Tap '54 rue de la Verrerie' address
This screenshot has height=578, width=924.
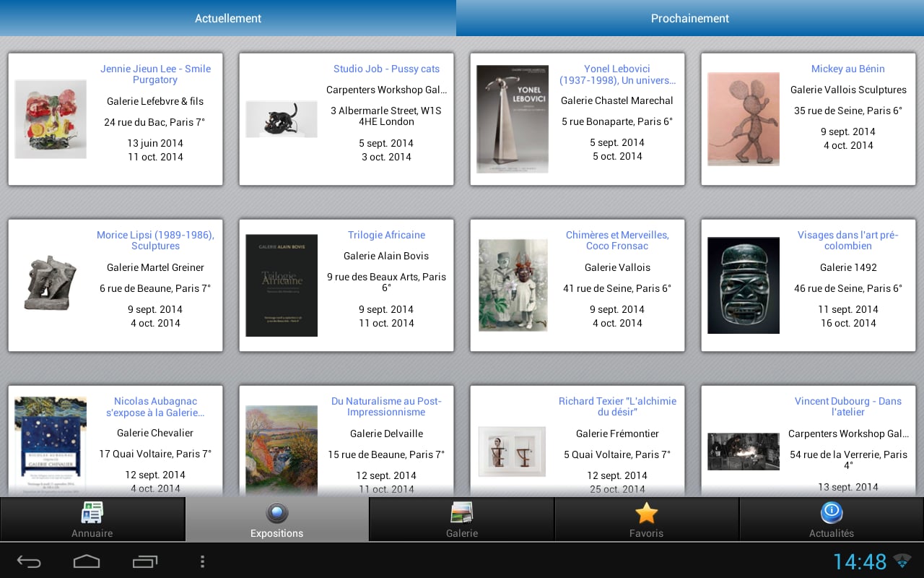[848, 460]
